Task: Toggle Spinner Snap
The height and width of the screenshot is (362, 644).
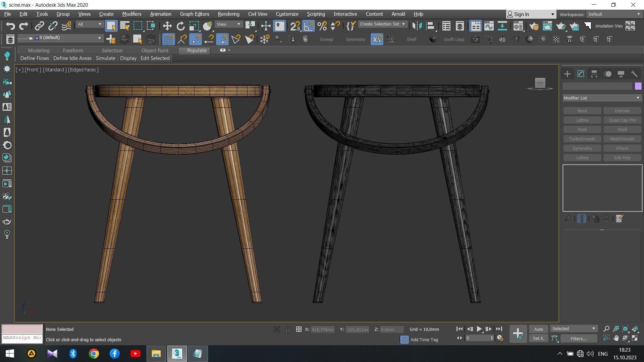Action: 335,26
